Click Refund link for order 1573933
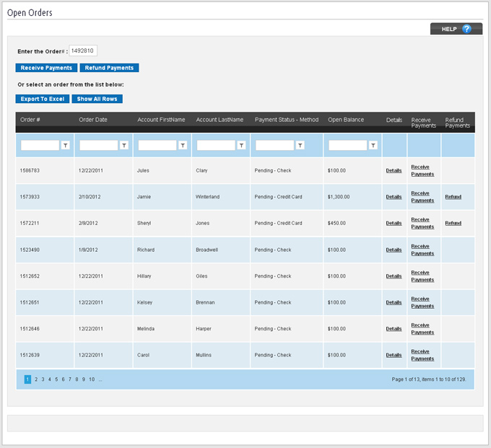Screen dimensions: 491x448 (453, 197)
